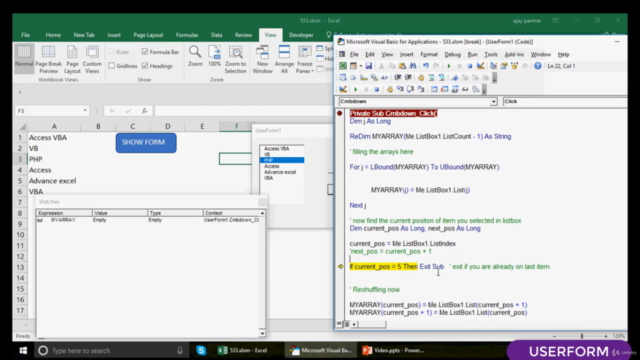The image size is (640, 360).
Task: Switch to Normal workbook view
Action: pyautogui.click(x=24, y=59)
